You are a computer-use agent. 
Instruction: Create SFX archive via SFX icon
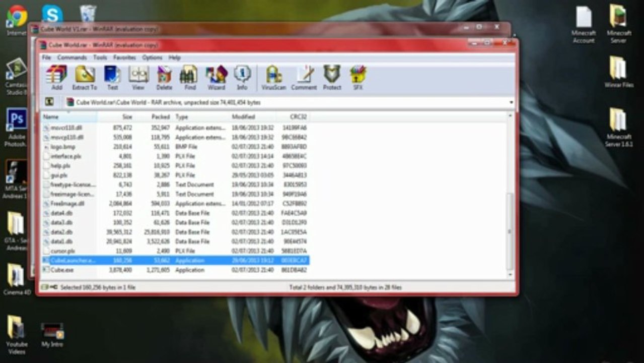[357, 78]
